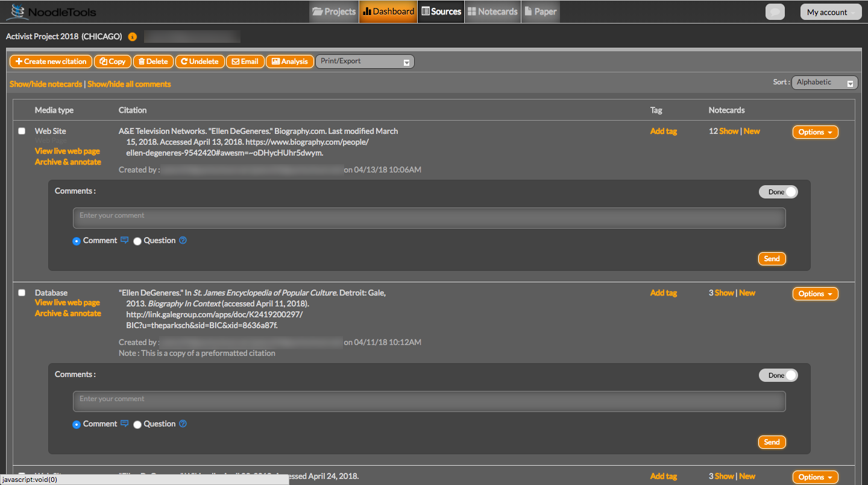
Task: Click the Notecards column header
Action: [727, 110]
